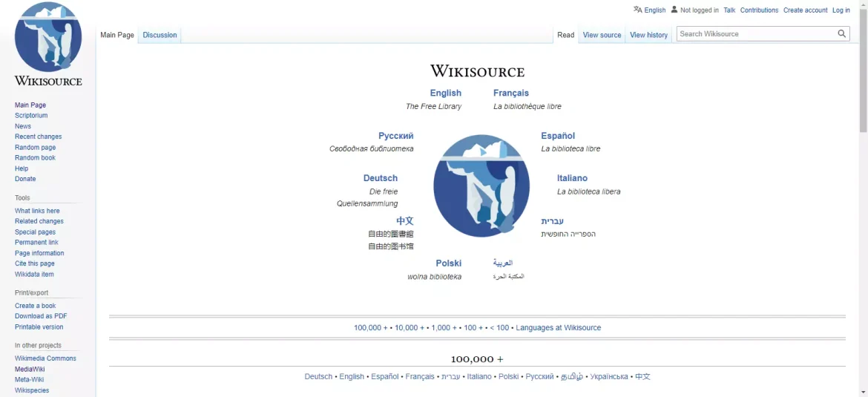Select the Read tab
This screenshot has height=397, width=868.
tap(566, 35)
